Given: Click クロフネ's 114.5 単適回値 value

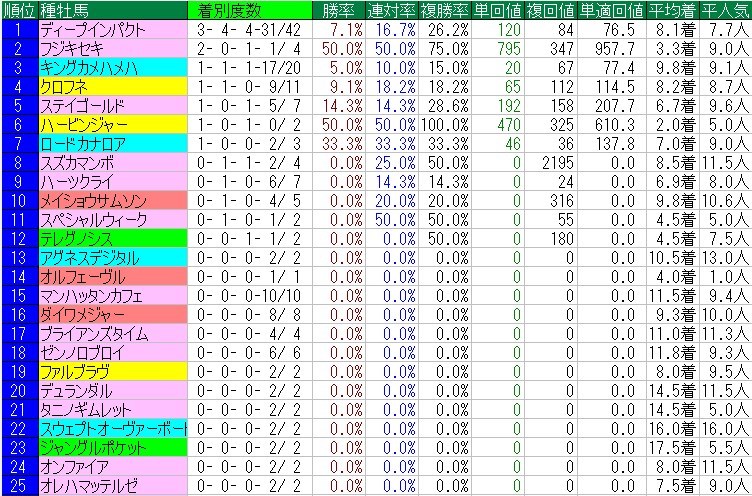Looking at the screenshot, I should [614, 87].
